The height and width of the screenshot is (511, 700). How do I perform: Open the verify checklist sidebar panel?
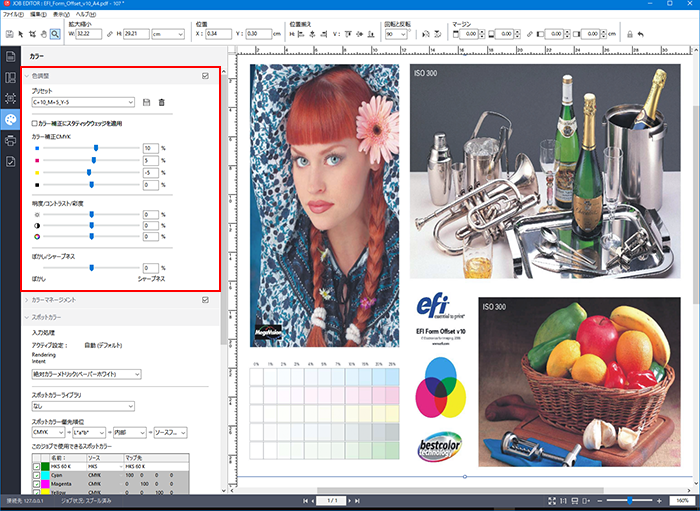[x=10, y=162]
